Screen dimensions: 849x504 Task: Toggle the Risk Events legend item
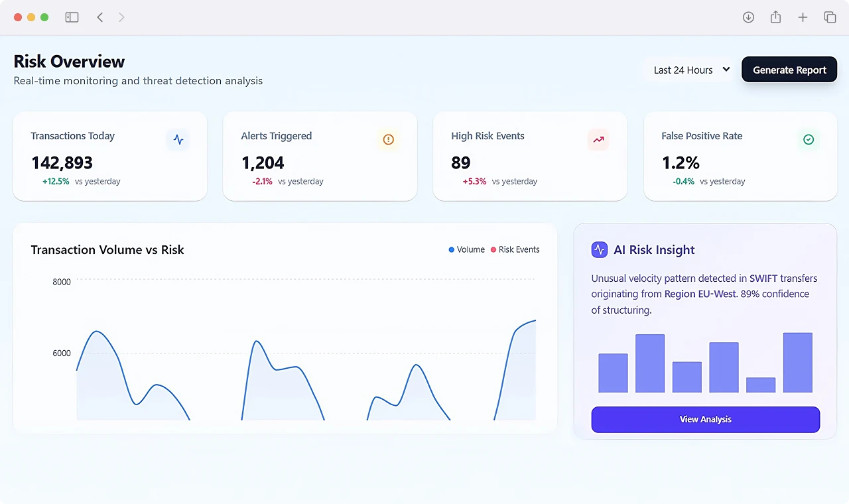pyautogui.click(x=515, y=249)
